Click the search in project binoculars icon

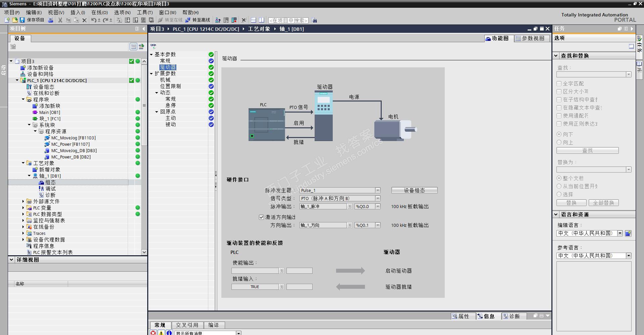(x=314, y=20)
